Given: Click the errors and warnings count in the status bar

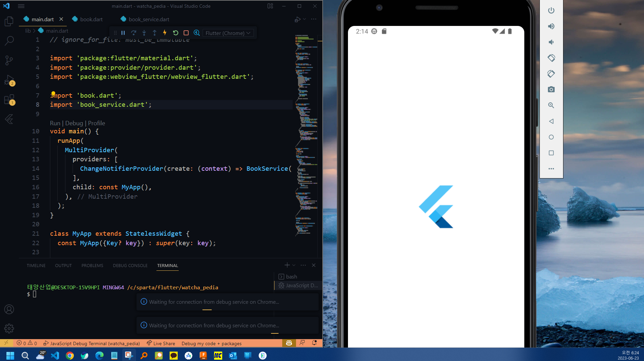Looking at the screenshot, I should [27, 343].
